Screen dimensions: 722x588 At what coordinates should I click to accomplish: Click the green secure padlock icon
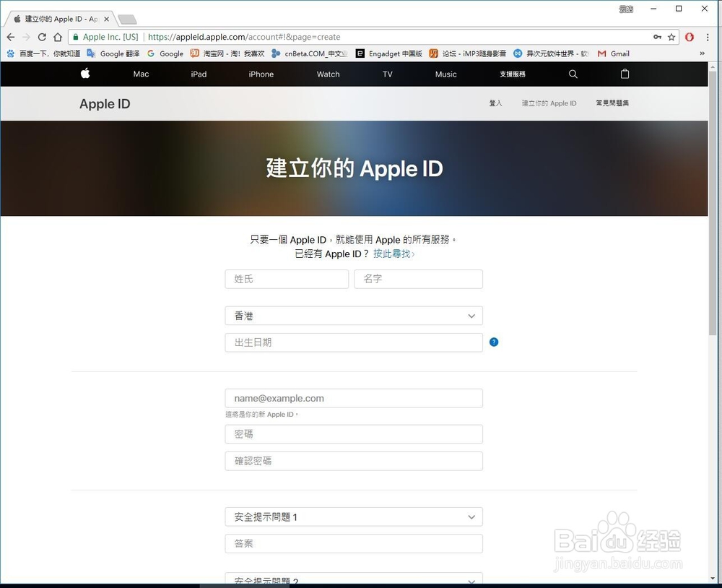pyautogui.click(x=76, y=37)
